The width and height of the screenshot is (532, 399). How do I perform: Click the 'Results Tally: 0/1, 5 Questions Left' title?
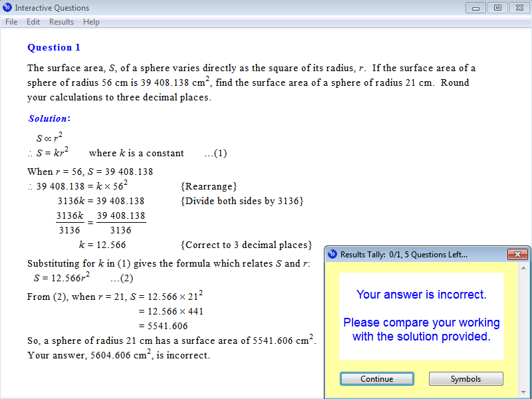[404, 255]
